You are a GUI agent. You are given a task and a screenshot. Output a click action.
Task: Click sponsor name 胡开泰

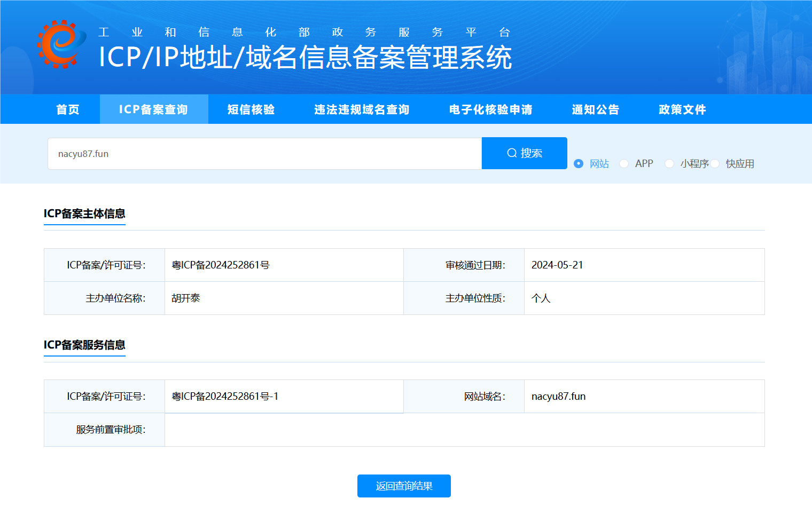click(x=185, y=298)
